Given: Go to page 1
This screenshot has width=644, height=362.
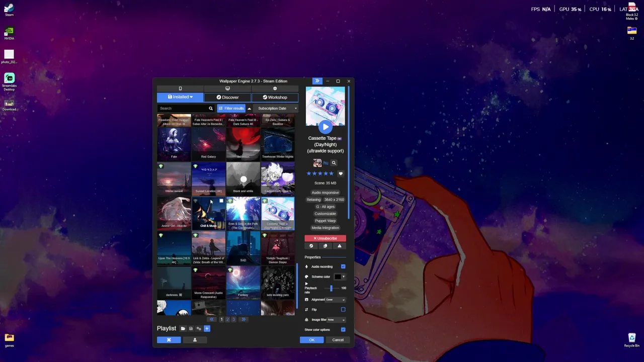Looking at the screenshot, I should coord(221,319).
